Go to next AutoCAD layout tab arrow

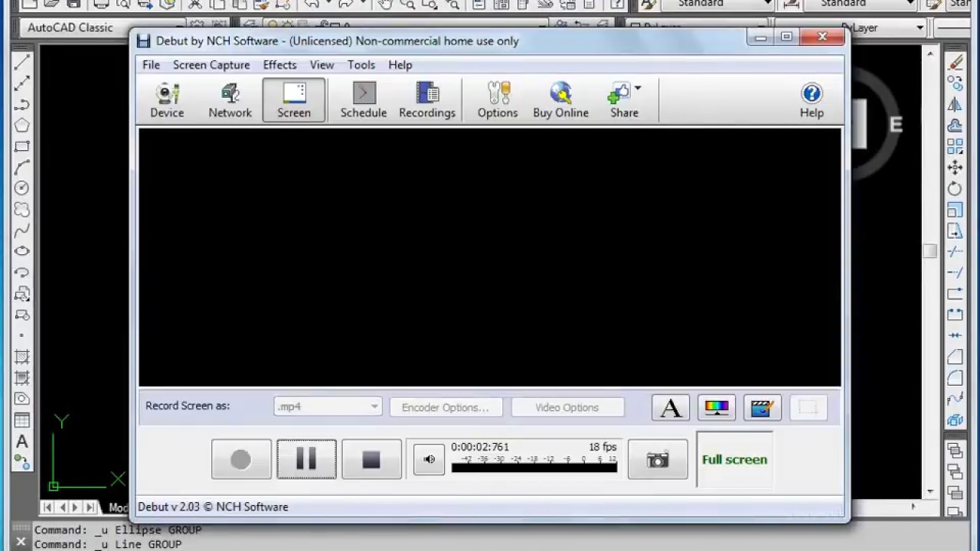(75, 507)
